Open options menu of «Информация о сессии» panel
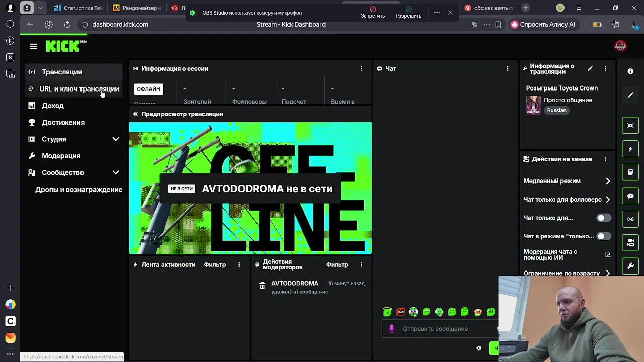The image size is (644, 362). coord(361,69)
